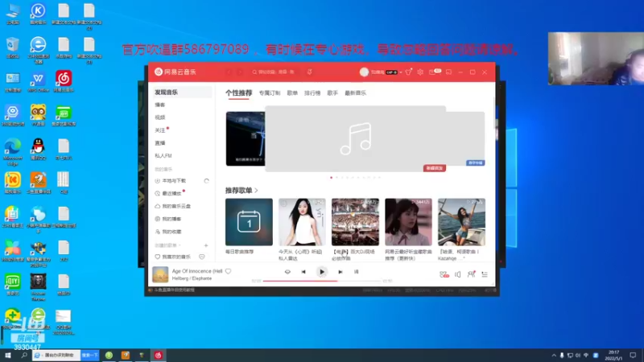Toggle the play mode loop icon
This screenshot has width=644, height=362.
point(287,272)
